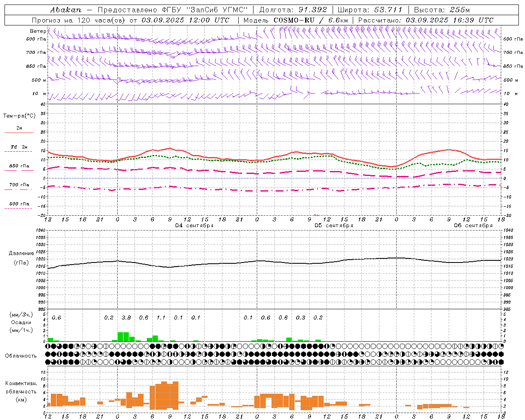This screenshot has height=420, width=525.
Task: Click the Td 2м legend entry
Action: 19,147
